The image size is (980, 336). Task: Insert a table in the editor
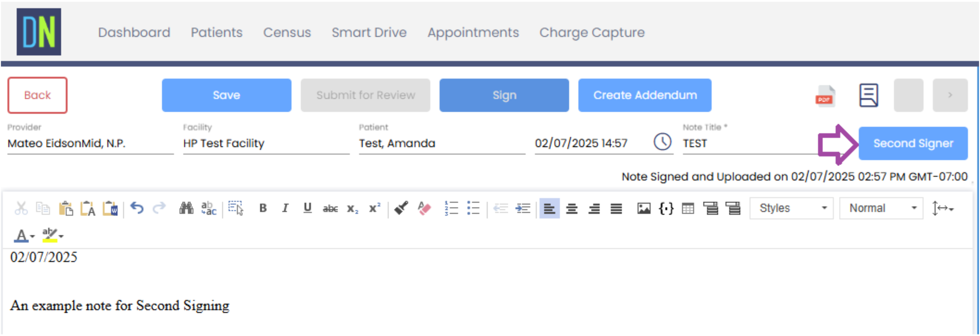(x=688, y=208)
